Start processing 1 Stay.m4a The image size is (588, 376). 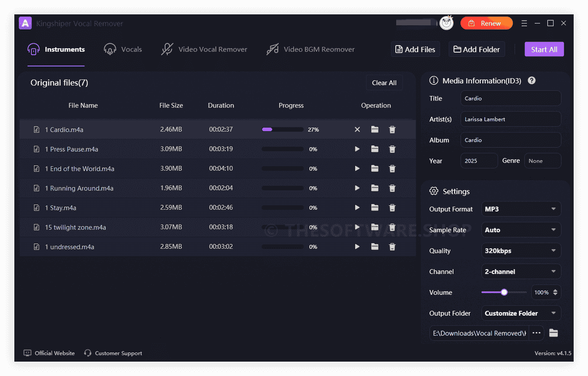click(357, 208)
